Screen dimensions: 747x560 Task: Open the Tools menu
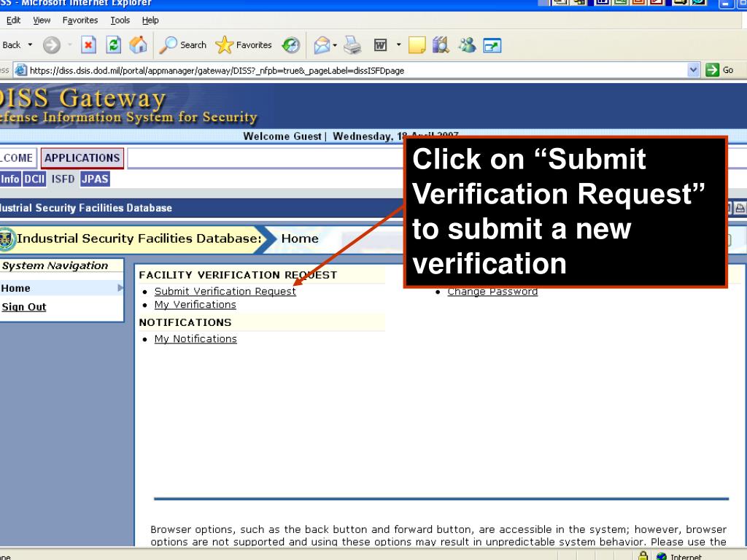[120, 20]
